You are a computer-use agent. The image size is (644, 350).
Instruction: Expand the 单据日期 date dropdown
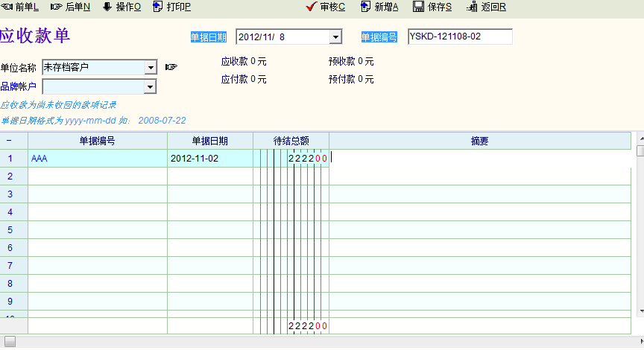335,37
